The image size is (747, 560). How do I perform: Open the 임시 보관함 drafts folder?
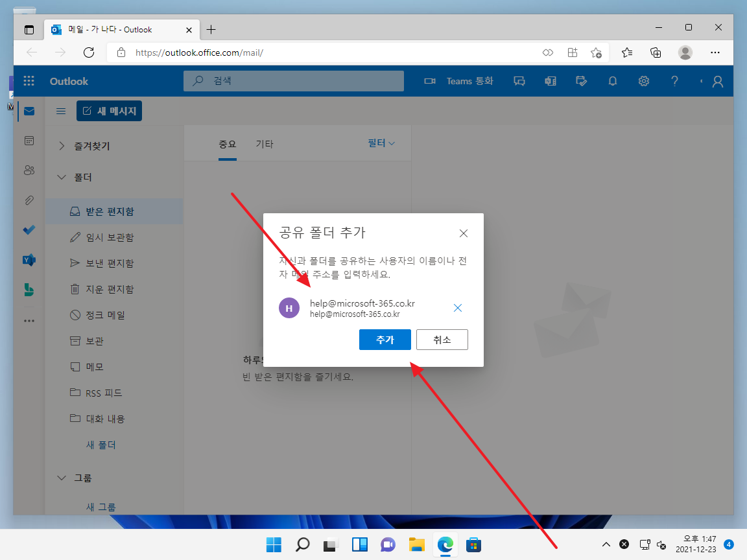click(x=114, y=237)
